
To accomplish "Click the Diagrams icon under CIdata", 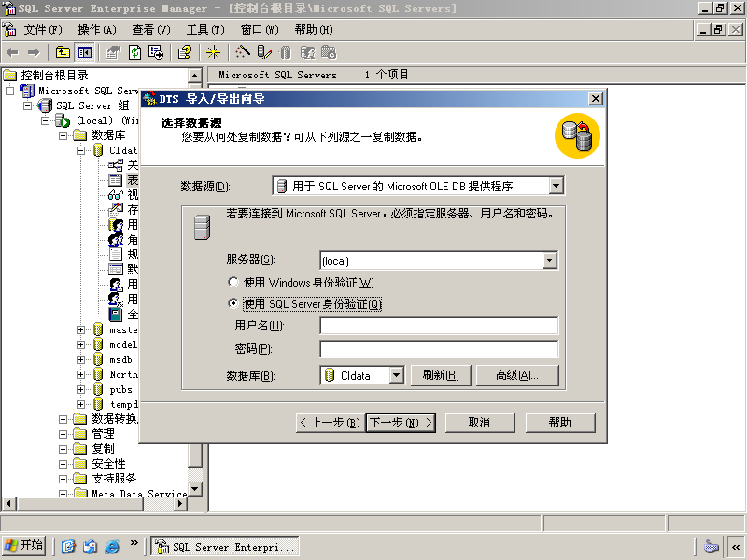I will pos(115,165).
